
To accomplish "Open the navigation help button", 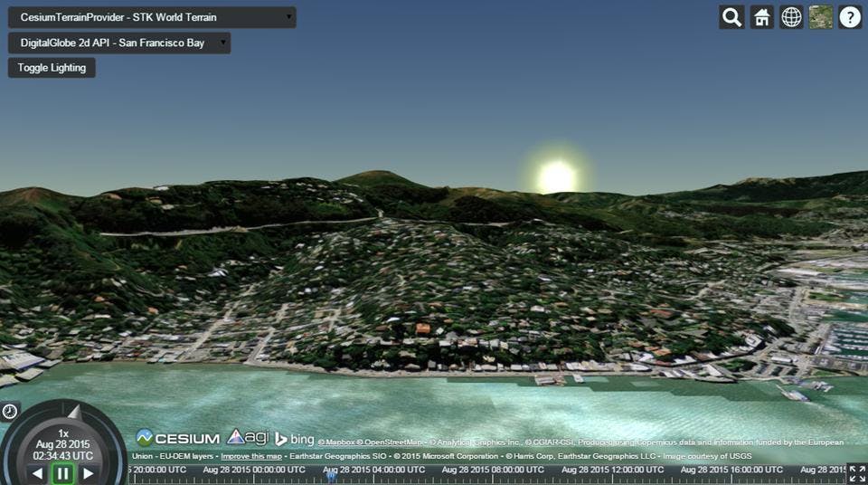I will (850, 17).
